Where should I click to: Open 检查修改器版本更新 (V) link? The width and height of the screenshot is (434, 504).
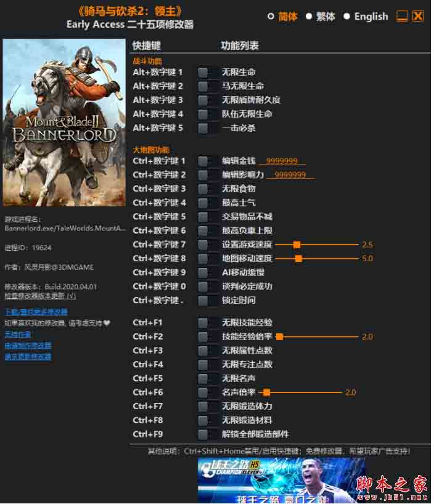pyautogui.click(x=40, y=296)
